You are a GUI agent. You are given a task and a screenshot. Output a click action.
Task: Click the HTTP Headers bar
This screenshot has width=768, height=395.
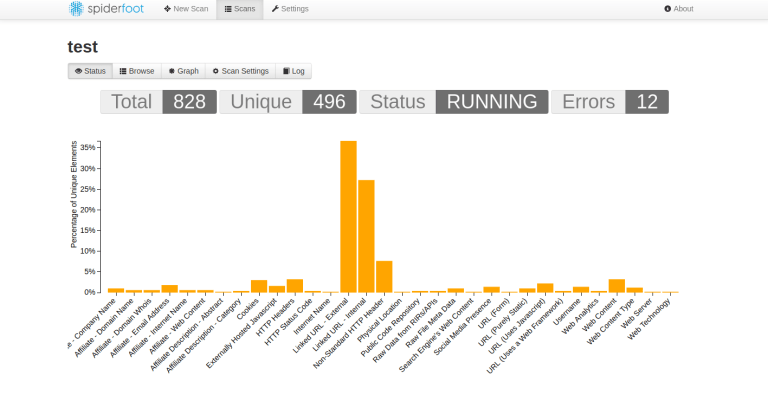tap(295, 286)
